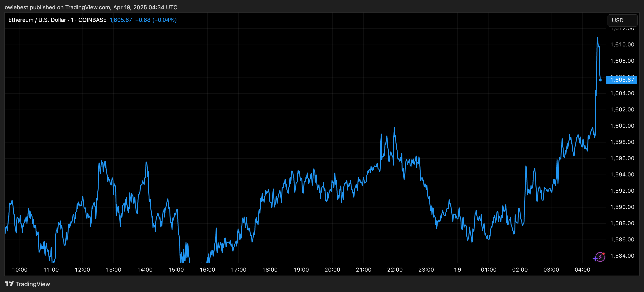Click the Ethereum / U.S. Dollar symbol title
Image resolution: width=644 pixels, height=292 pixels.
tap(37, 20)
